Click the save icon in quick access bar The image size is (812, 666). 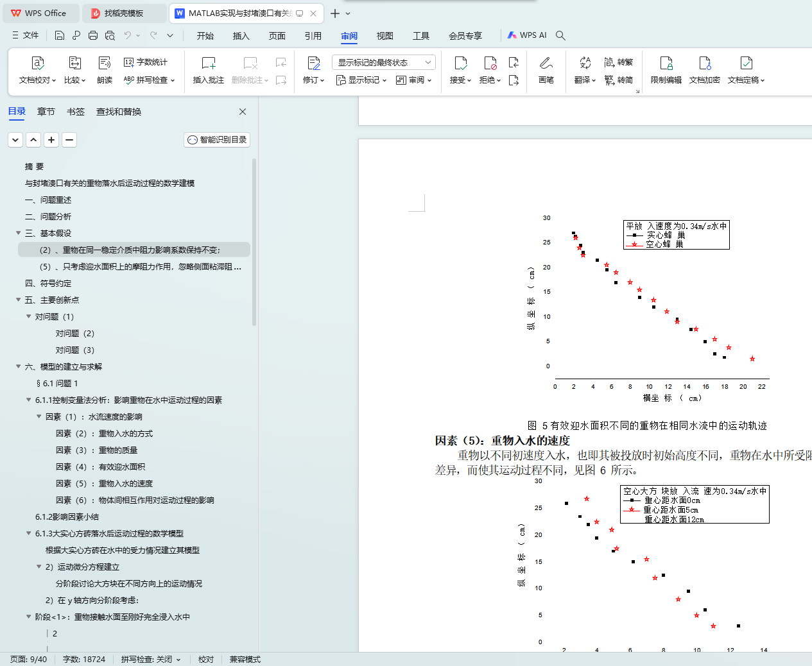(60, 35)
